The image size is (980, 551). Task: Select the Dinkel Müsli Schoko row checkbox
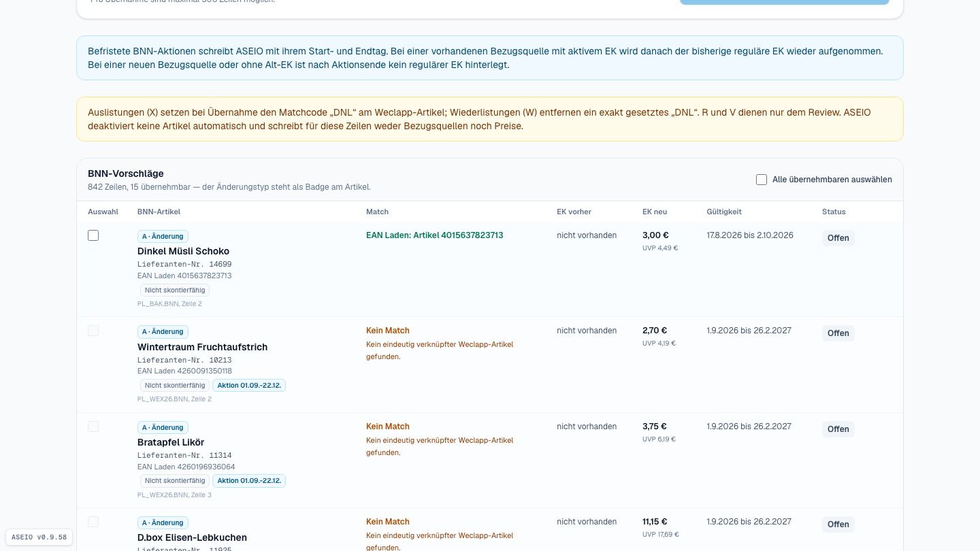pos(93,235)
